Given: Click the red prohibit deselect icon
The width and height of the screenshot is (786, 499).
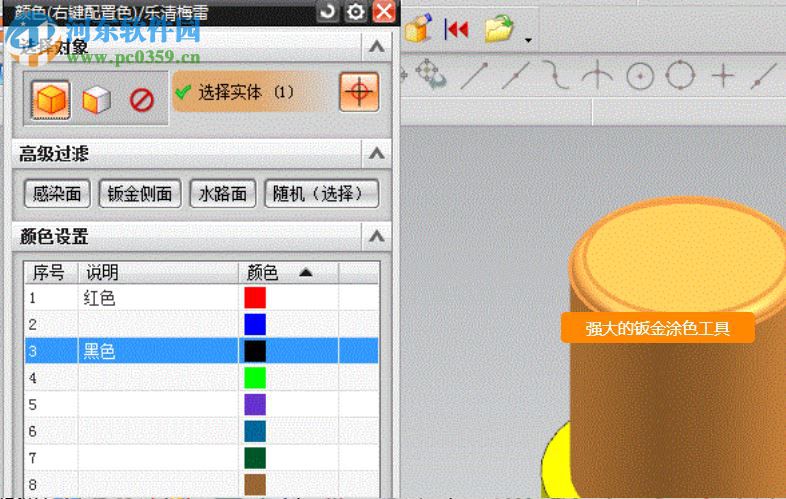Looking at the screenshot, I should point(141,100).
